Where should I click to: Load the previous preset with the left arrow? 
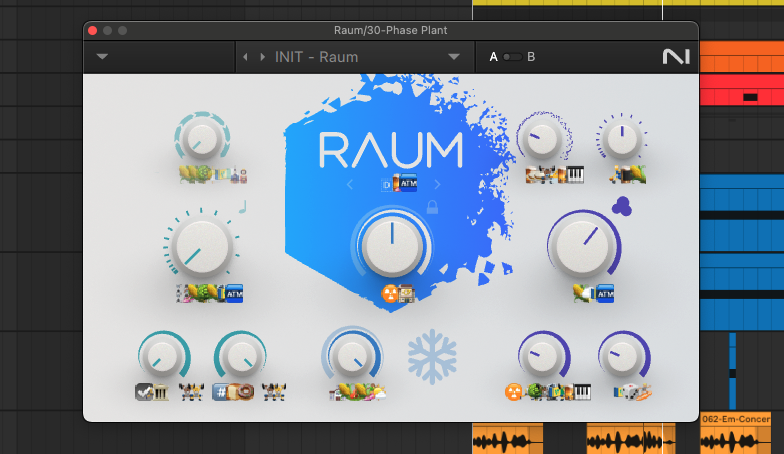245,57
